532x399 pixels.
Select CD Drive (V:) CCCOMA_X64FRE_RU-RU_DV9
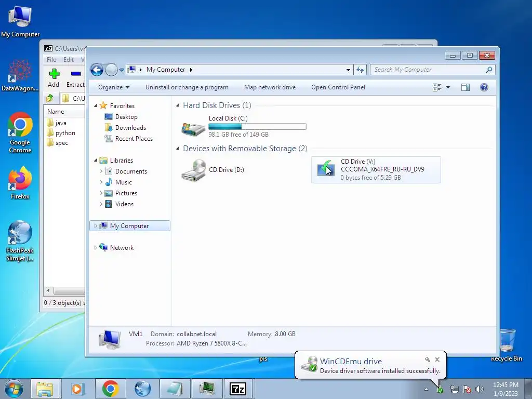coord(376,170)
